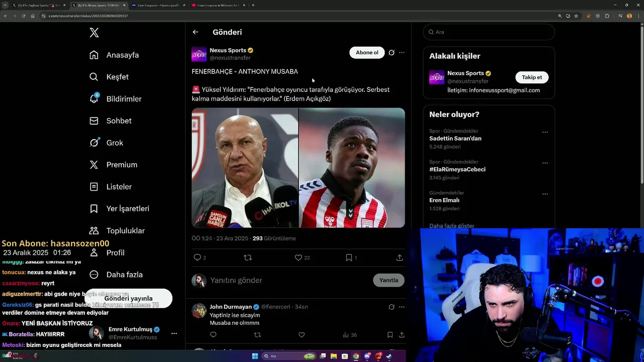644x362 pixels.
Task: Click the Yanıtını gönder reply field
Action: tap(289, 280)
